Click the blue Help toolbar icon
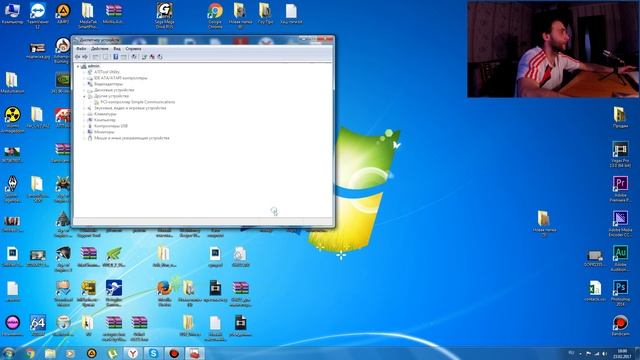Screen dimensions: 640x360 point(116,57)
